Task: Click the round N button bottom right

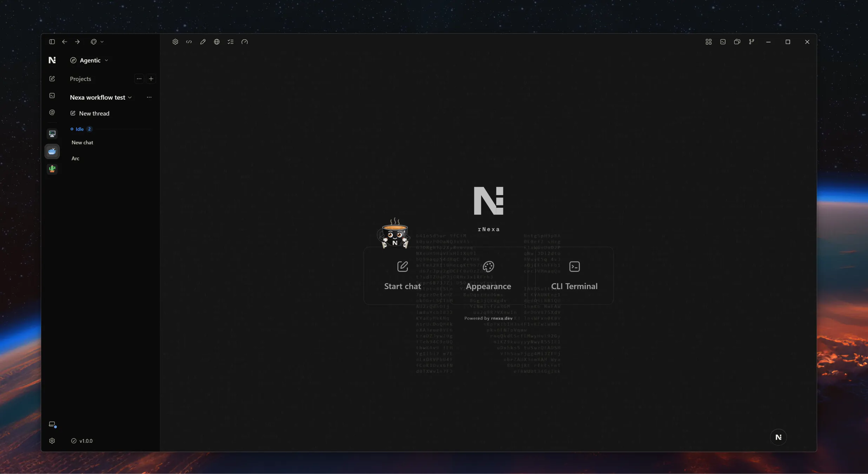Action: click(778, 437)
